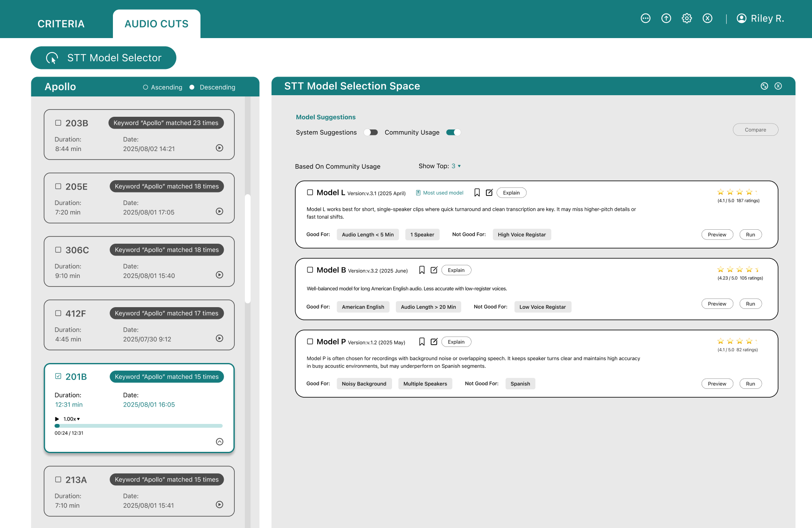The width and height of the screenshot is (812, 528).
Task: Disable the Community Usage toggle
Action: pyautogui.click(x=453, y=132)
